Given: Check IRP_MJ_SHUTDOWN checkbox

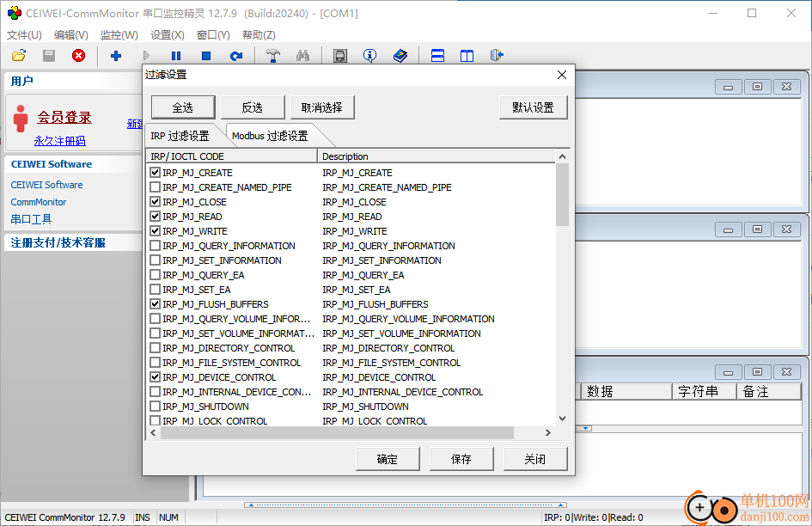Looking at the screenshot, I should pos(155,406).
